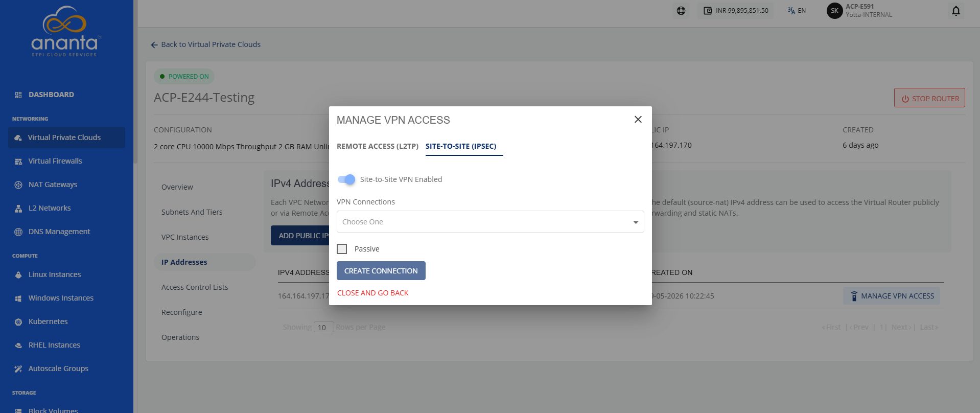Open VPC Instances section
Image resolution: width=980 pixels, height=413 pixels.
185,237
